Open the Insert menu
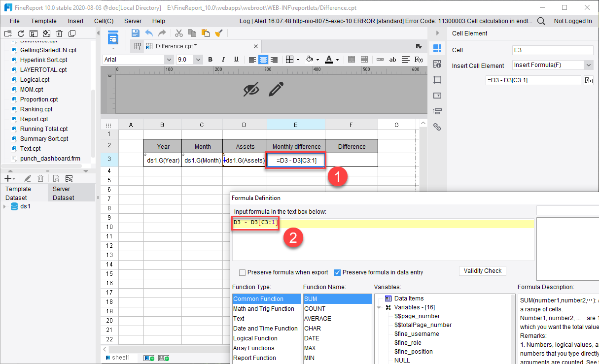Viewport: 599px width, 364px height. click(x=76, y=21)
